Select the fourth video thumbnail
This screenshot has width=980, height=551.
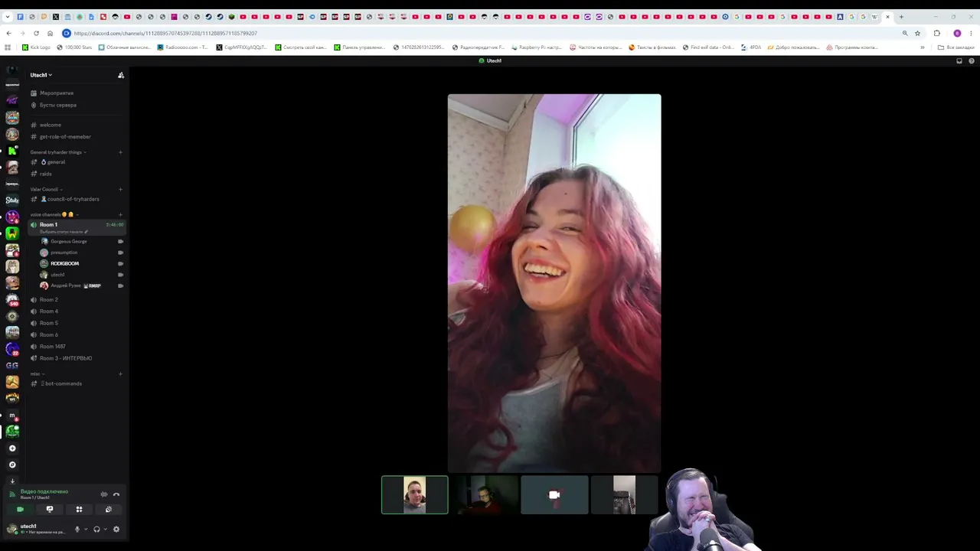tap(624, 495)
